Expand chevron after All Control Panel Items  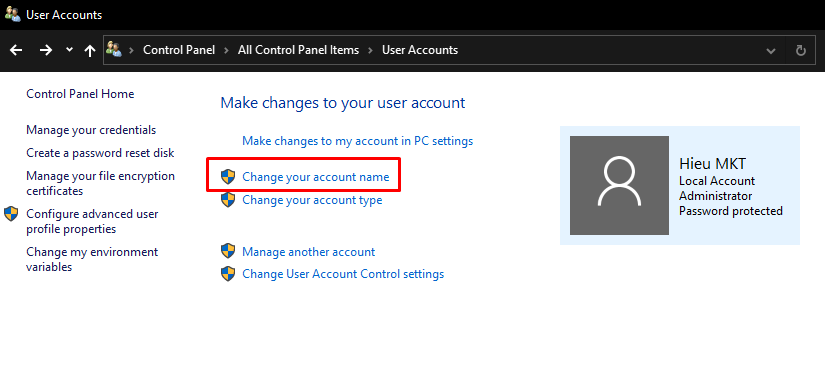tap(370, 50)
